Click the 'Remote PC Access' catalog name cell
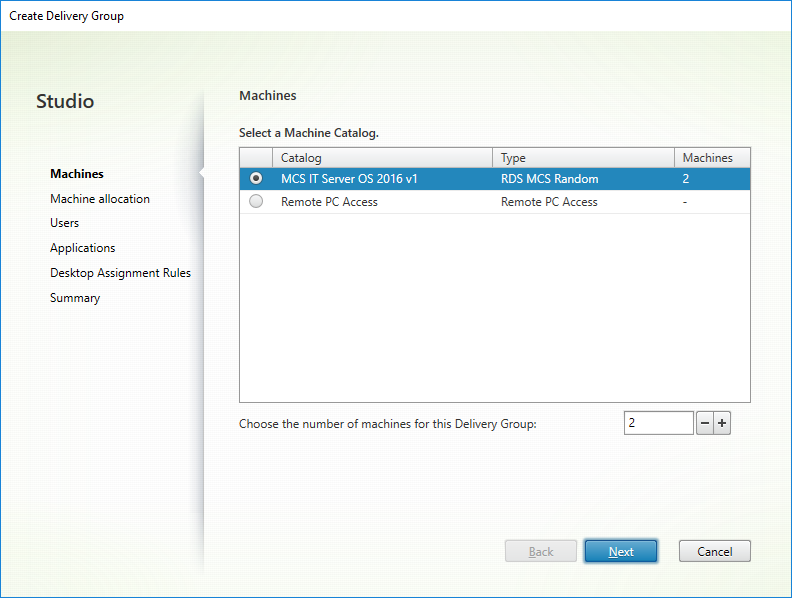The width and height of the screenshot is (792, 598). tap(329, 202)
